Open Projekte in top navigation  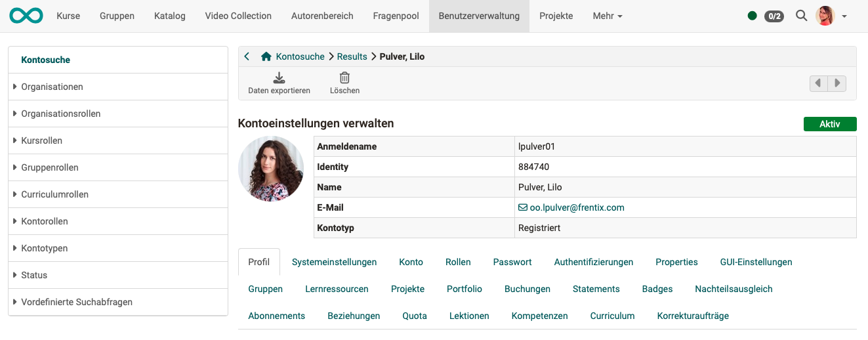[556, 16]
